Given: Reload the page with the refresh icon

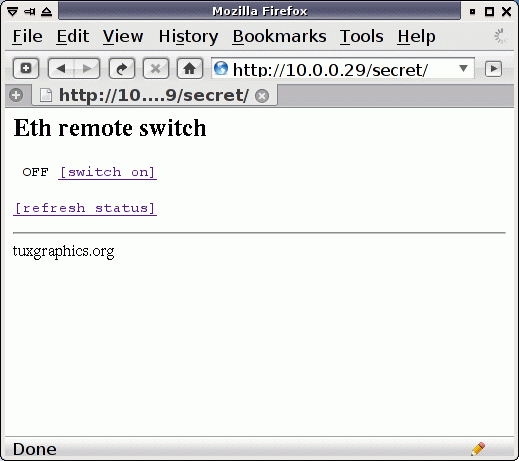Looking at the screenshot, I should tap(122, 69).
